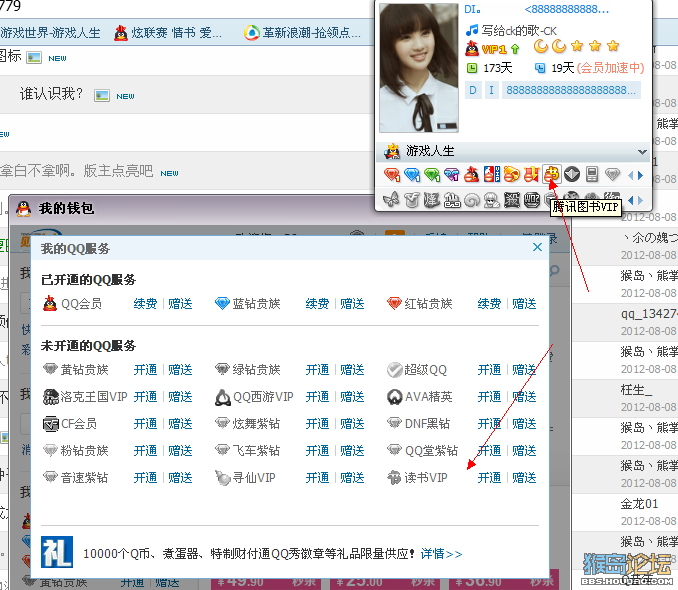The height and width of the screenshot is (590, 678).
Task: Click the music note icon beside 写给ck的歌
Action: coord(472,30)
